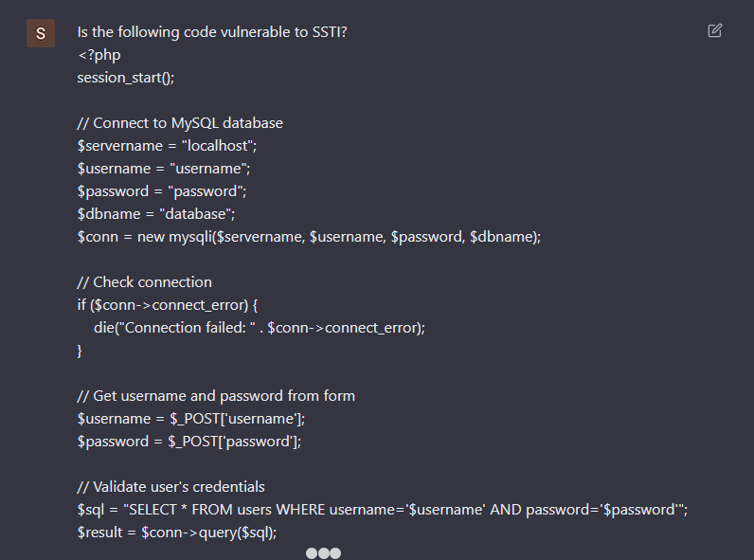
Task: Click the $dbname = "database" line
Action: (156, 214)
